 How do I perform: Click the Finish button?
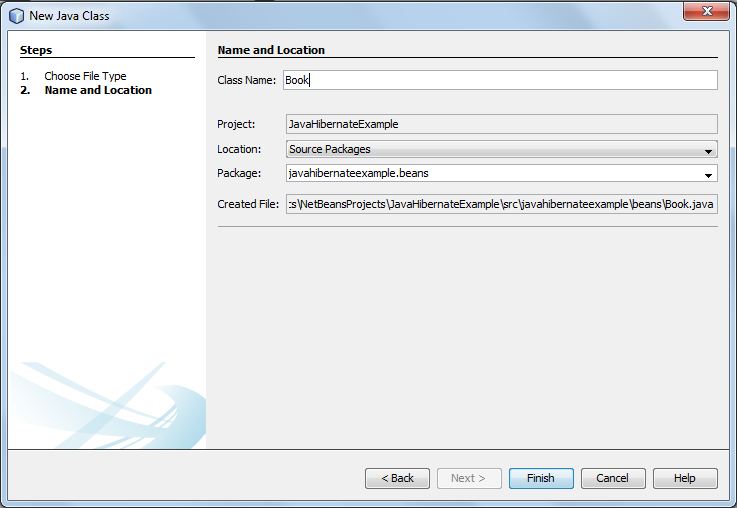541,478
